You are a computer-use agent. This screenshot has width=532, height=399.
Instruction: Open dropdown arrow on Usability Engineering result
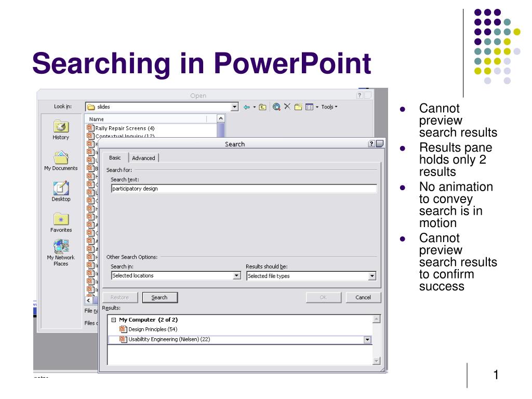(367, 340)
